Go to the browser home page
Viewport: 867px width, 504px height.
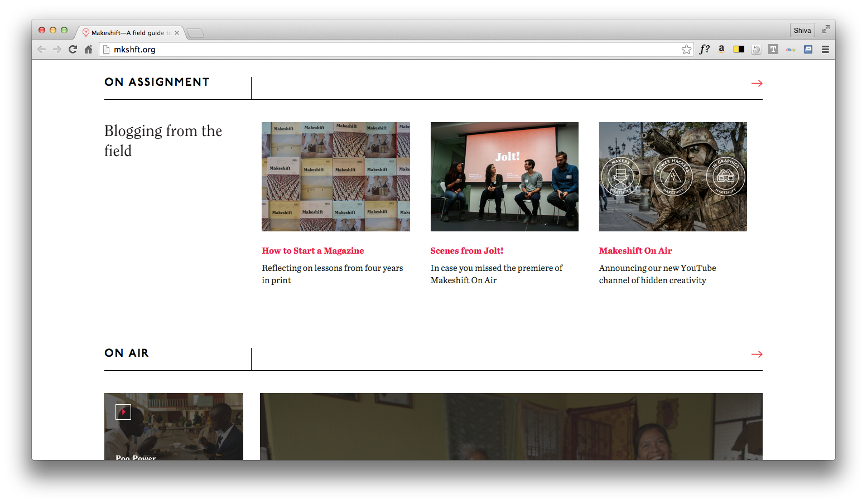[x=88, y=49]
